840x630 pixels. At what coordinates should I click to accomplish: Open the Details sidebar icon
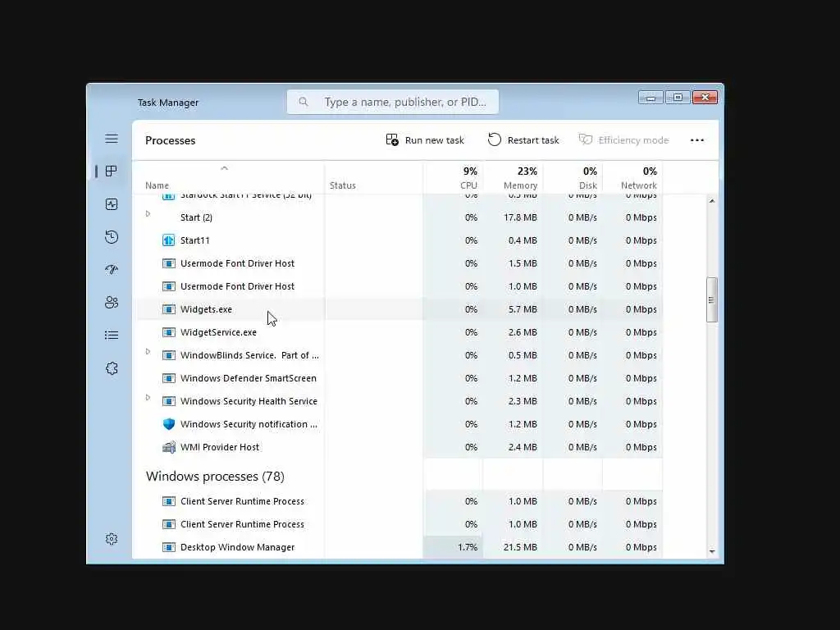coord(112,336)
